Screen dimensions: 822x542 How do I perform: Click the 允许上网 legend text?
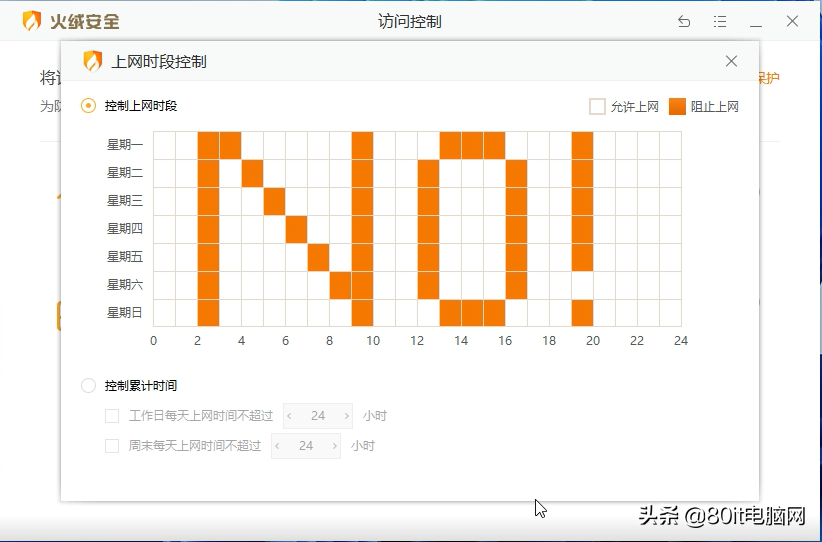point(634,107)
